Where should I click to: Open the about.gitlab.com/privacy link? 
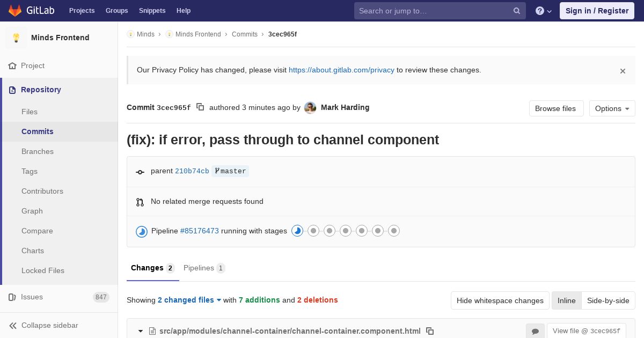coord(341,70)
